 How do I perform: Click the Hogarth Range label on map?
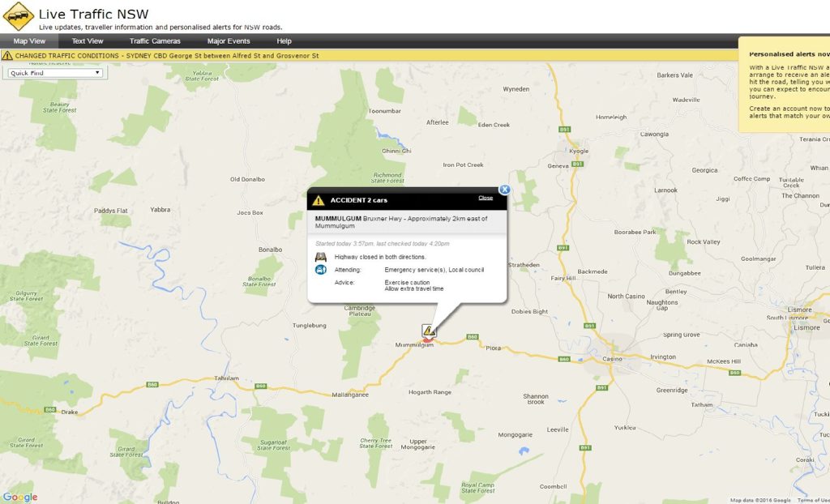430,392
